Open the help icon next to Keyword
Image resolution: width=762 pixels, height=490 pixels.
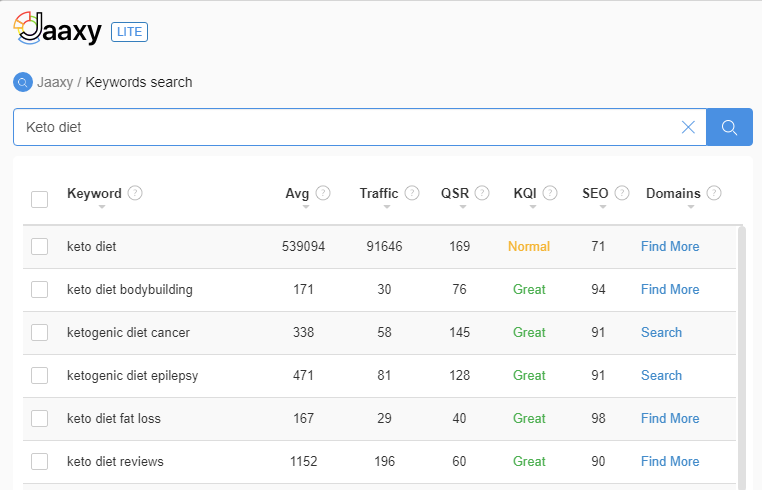135,193
